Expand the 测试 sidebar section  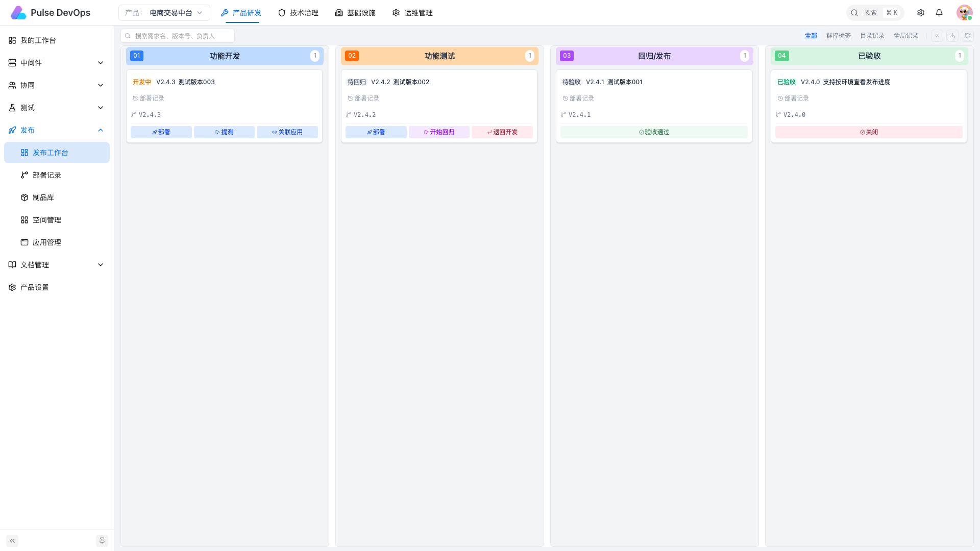pos(57,108)
